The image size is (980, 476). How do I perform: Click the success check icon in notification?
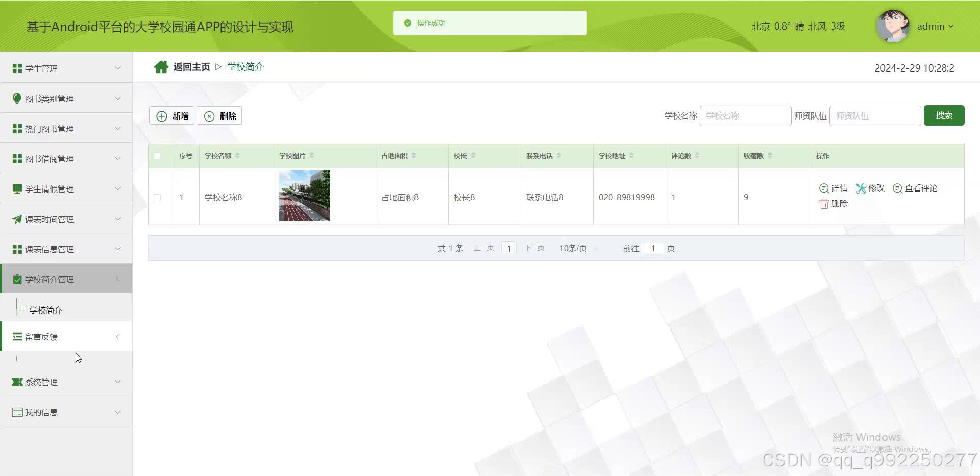pos(407,23)
